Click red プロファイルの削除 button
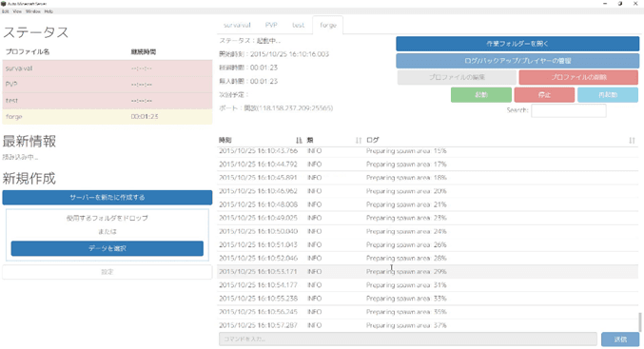644x349 pixels. (x=578, y=77)
